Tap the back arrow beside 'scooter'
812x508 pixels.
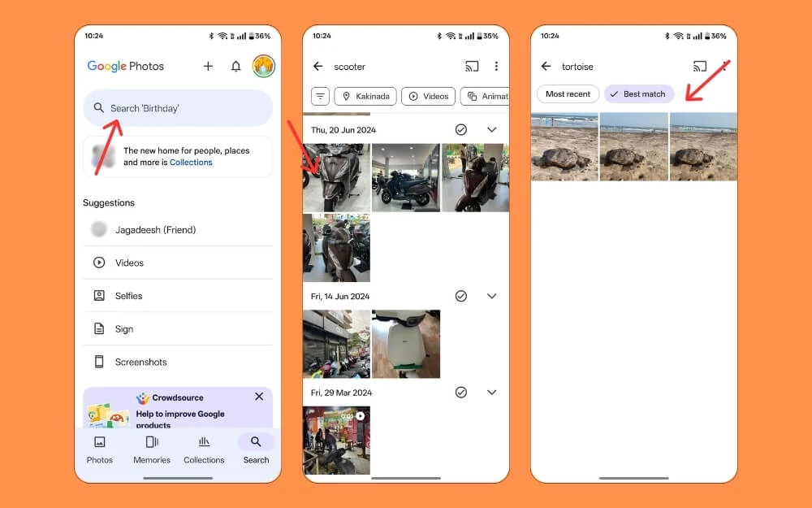coord(318,67)
